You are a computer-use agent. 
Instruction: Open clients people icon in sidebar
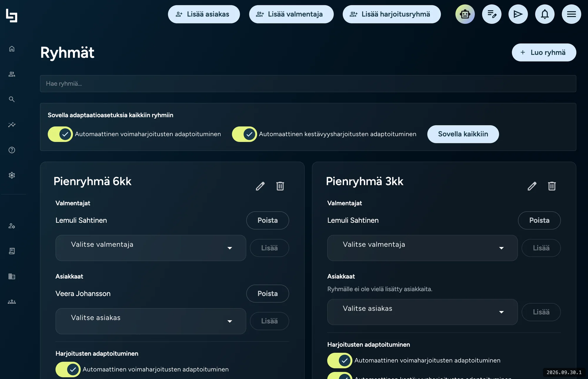pos(12,74)
